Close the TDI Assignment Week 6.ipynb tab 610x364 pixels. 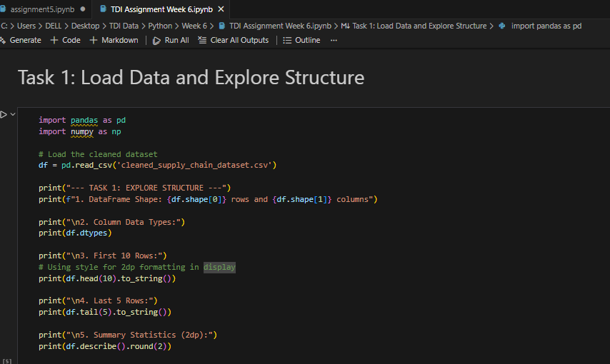coord(221,9)
